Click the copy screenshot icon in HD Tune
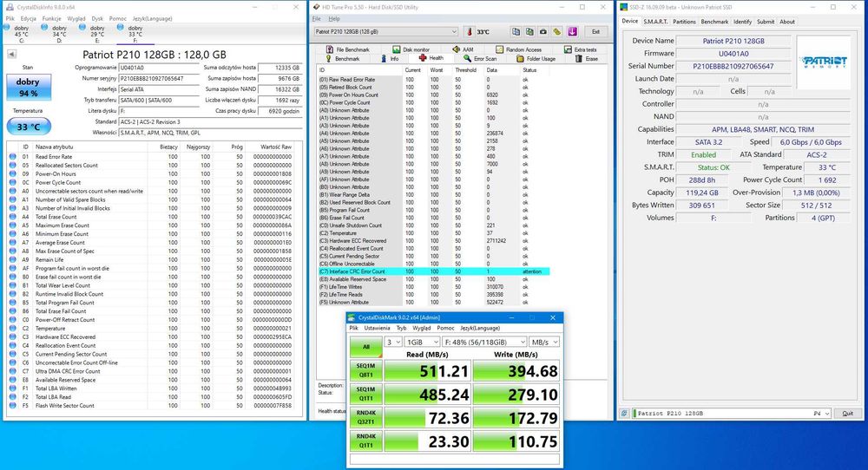Image resolution: width=868 pixels, height=470 pixels. pyautogui.click(x=529, y=31)
